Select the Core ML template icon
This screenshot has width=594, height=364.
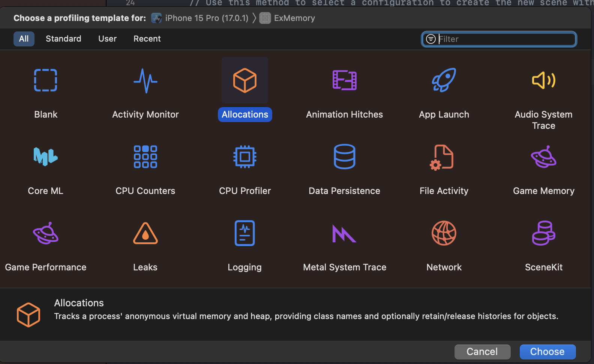[x=46, y=157]
